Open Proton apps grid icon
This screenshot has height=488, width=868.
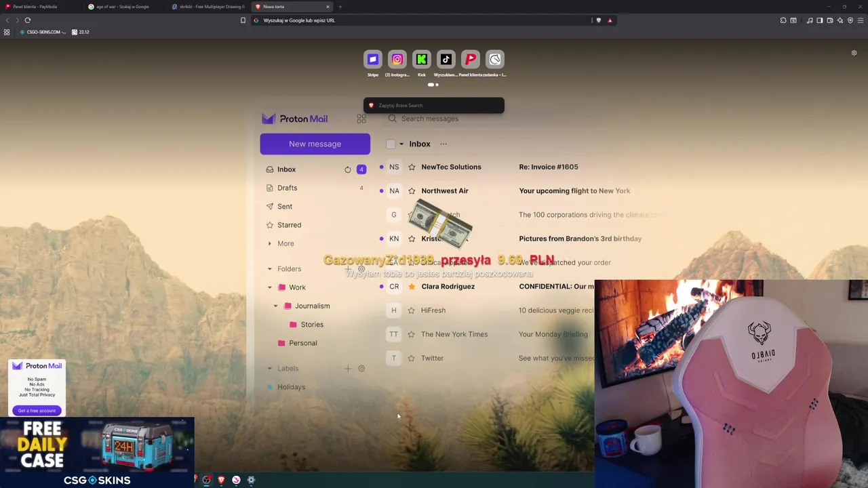point(361,119)
